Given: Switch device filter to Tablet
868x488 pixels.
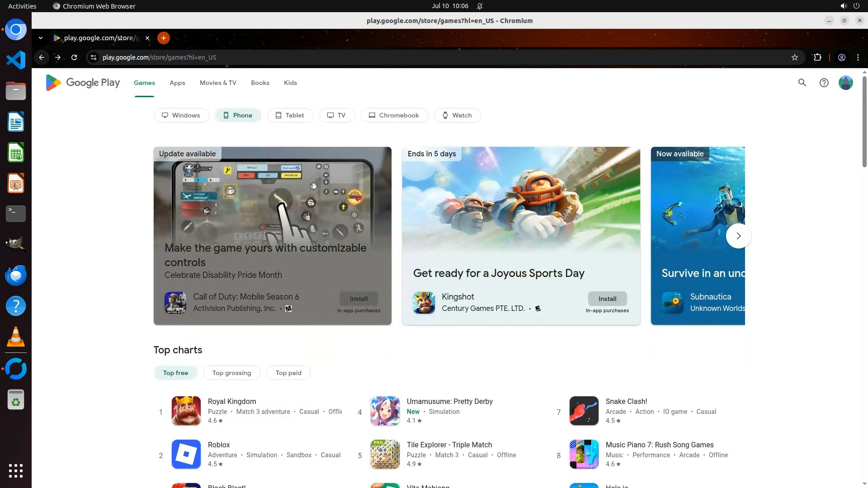Looking at the screenshot, I should click(x=290, y=115).
